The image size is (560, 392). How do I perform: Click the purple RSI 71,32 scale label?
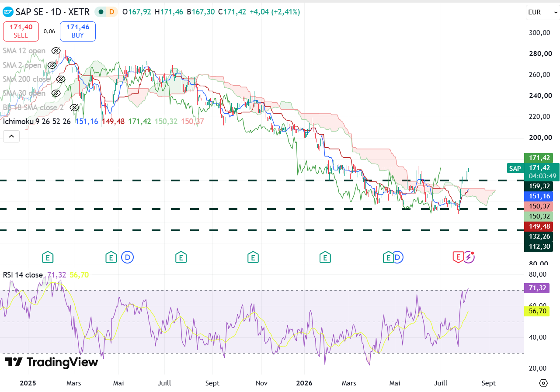(537, 288)
